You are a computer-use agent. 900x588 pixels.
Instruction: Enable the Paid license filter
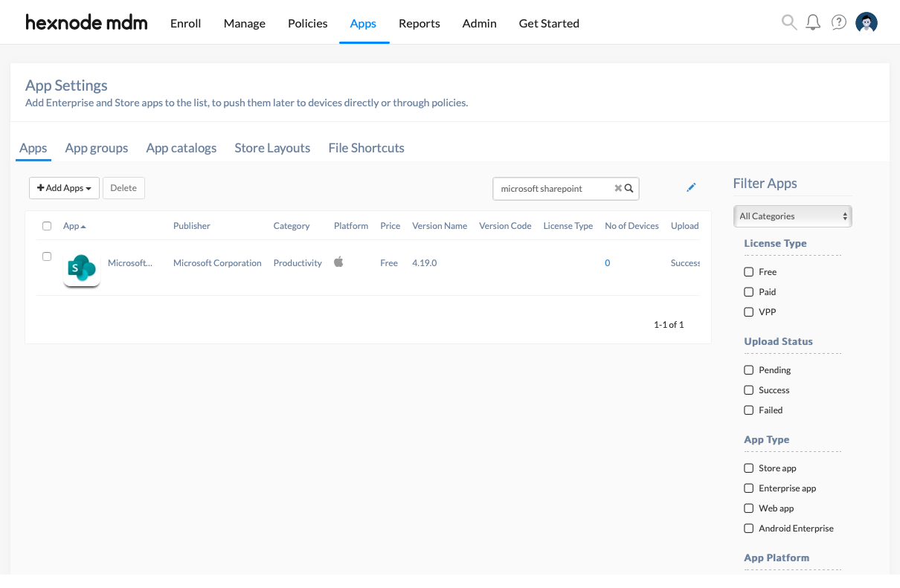pos(749,292)
